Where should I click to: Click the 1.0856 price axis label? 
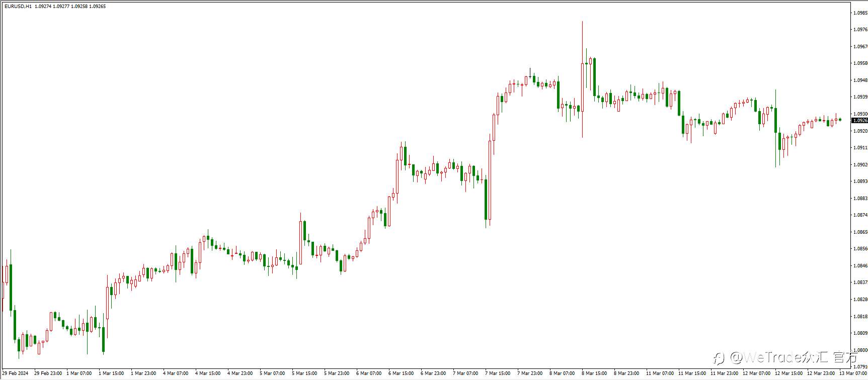pos(860,249)
